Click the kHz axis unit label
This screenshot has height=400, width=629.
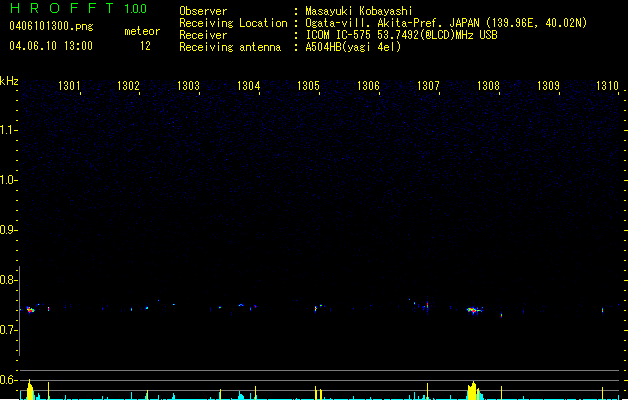pos(9,81)
